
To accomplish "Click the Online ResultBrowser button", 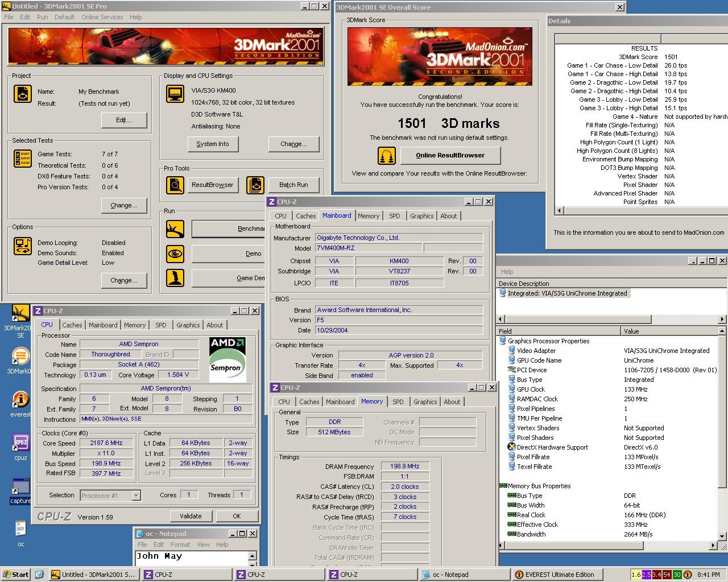I will [x=450, y=155].
